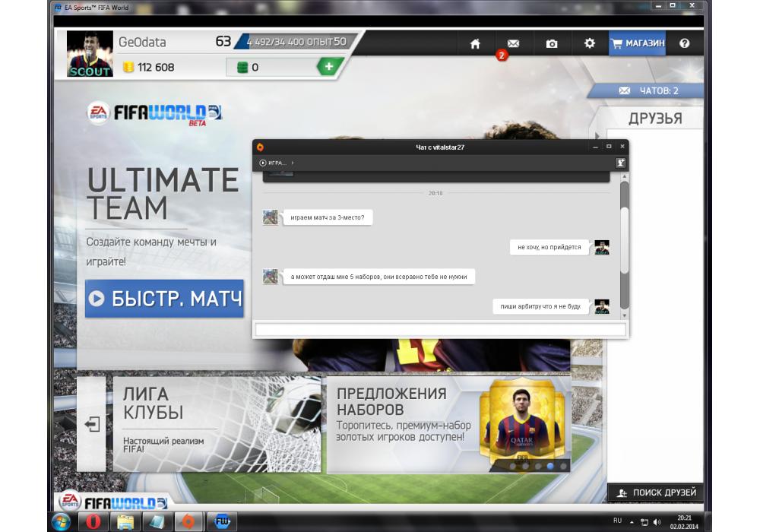Expand the ИГРА... dropdown in chat
The height and width of the screenshot is (532, 760).
pyautogui.click(x=277, y=163)
